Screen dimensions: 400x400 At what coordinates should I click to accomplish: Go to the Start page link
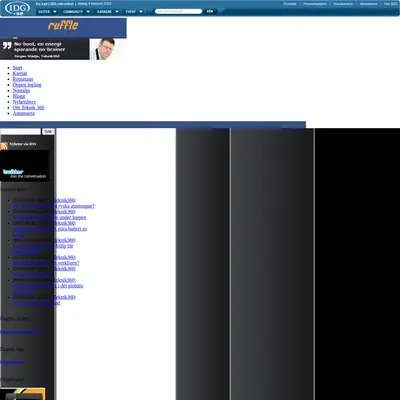pos(17,68)
